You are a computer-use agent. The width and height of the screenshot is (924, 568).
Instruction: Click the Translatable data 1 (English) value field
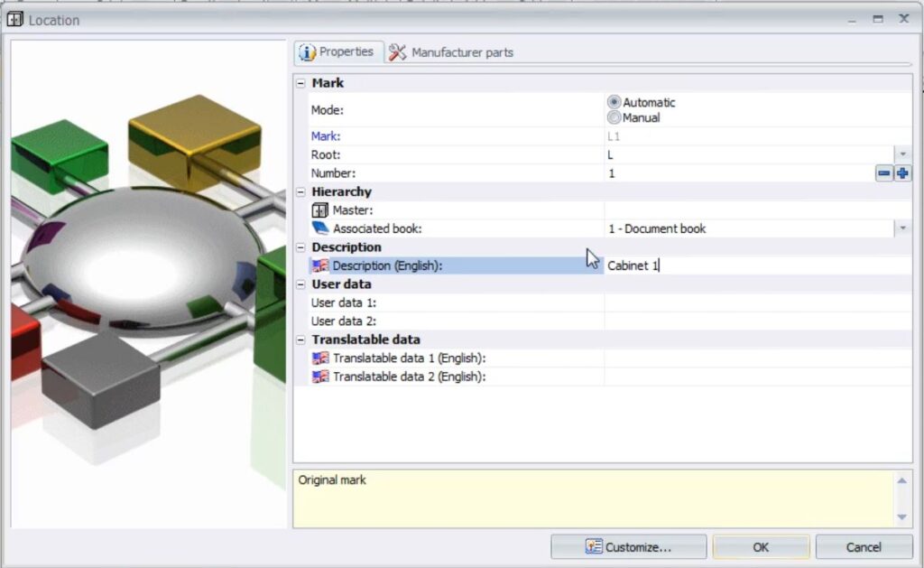tap(758, 358)
